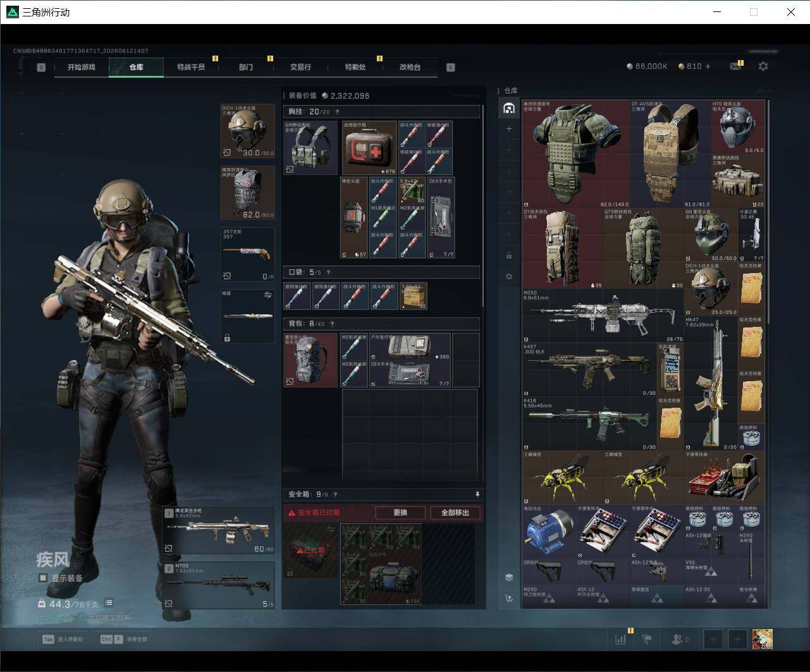
Task: Switch to the 开始游戏 tab
Action: point(82,67)
